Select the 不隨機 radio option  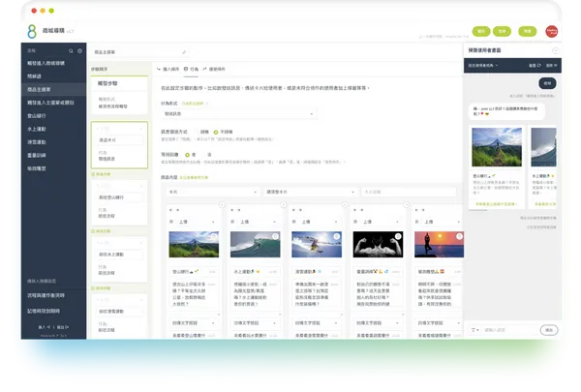[223, 132]
